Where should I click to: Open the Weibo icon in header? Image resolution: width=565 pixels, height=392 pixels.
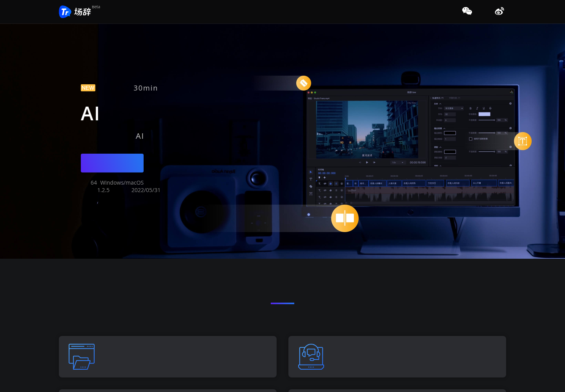point(499,11)
